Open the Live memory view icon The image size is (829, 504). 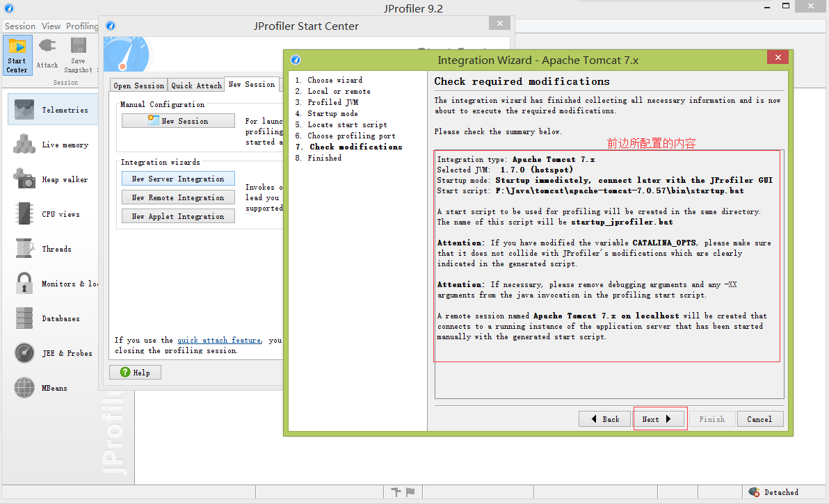[24, 144]
